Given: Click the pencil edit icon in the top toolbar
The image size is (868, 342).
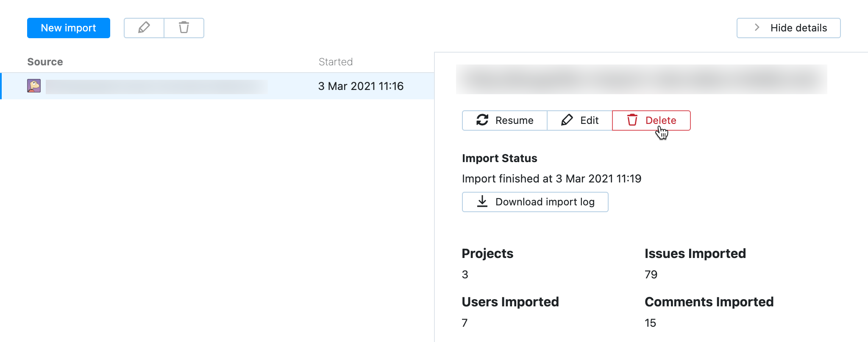Looking at the screenshot, I should [144, 28].
